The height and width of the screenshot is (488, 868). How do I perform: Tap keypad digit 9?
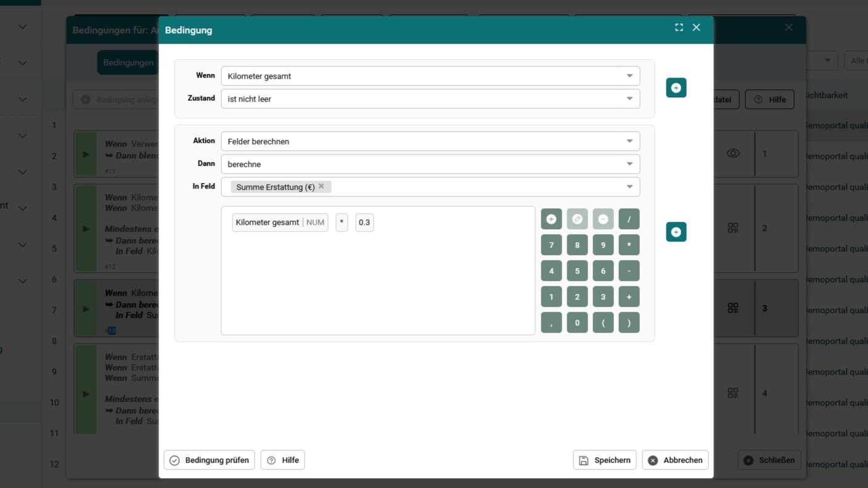point(603,245)
